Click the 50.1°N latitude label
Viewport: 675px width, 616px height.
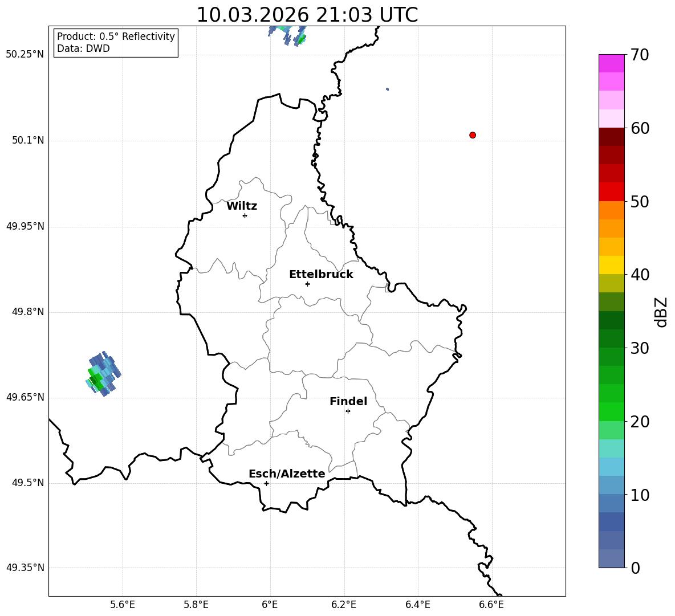click(28, 140)
